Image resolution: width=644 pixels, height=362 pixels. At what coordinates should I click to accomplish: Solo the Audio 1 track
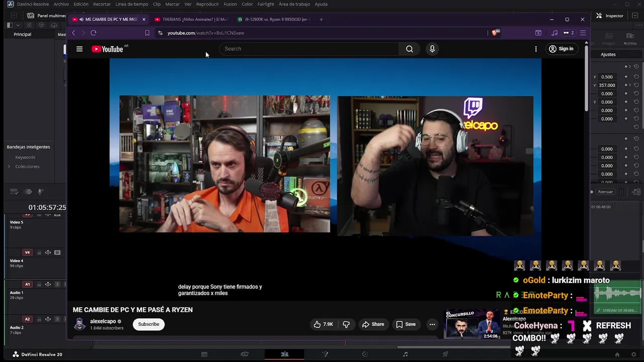click(57, 285)
